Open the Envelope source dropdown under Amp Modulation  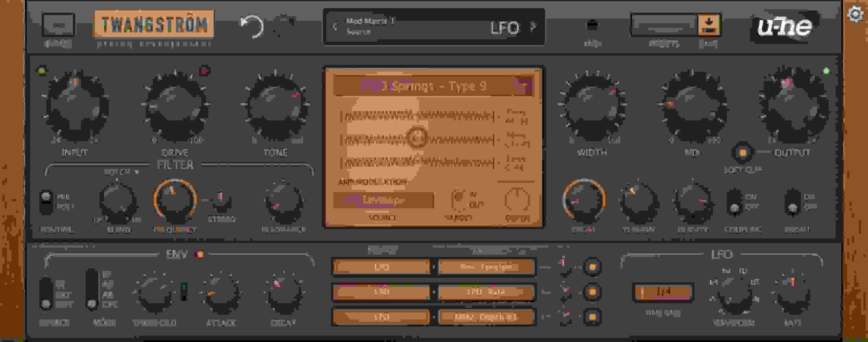coord(384,201)
